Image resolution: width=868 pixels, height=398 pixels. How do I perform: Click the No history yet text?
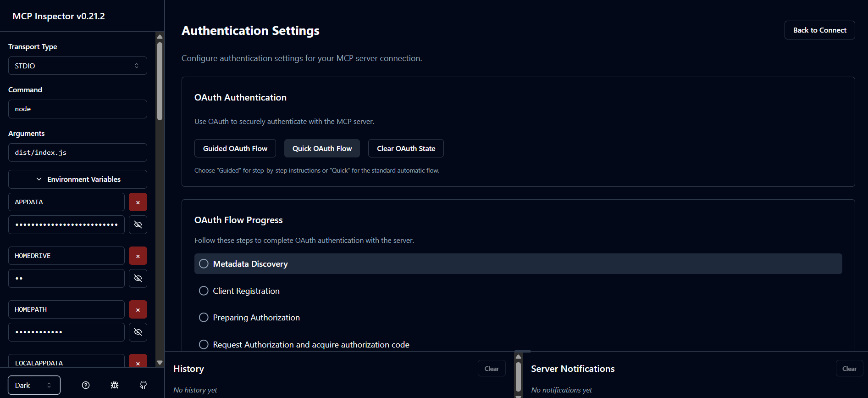195,390
